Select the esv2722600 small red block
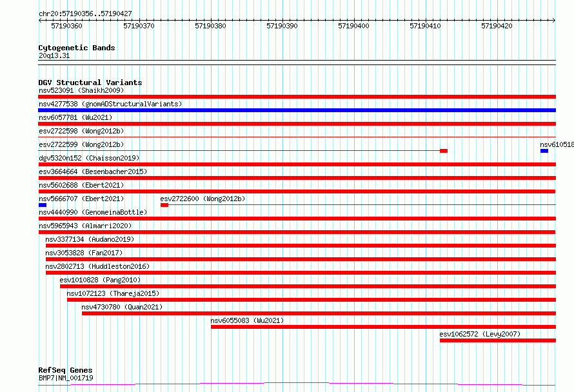This screenshot has height=392, width=574. pos(164,205)
